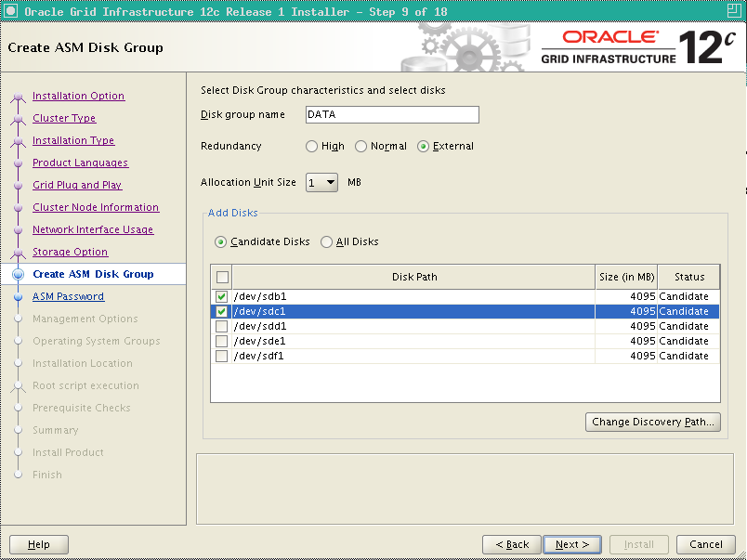
Task: Click the Installation Option step bullet icon
Action: click(x=18, y=97)
